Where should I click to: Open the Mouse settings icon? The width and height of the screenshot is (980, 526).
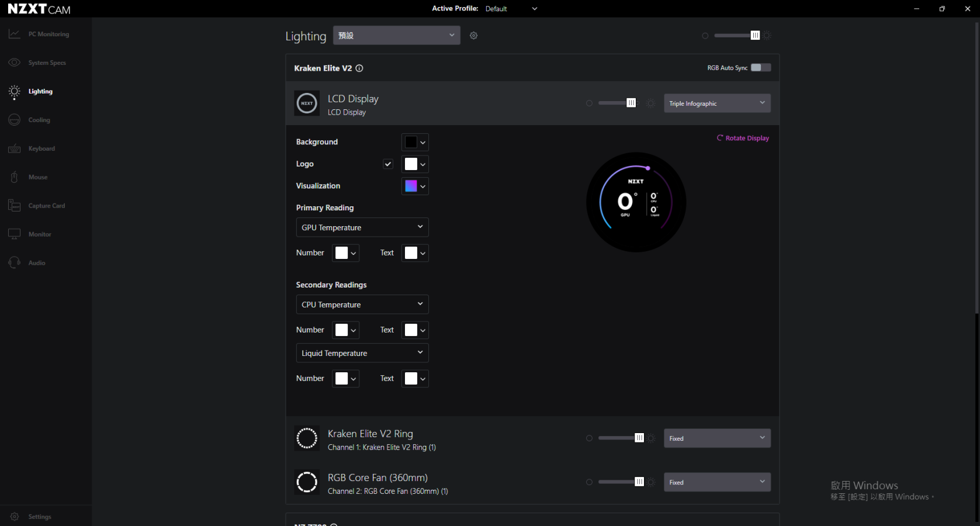(x=15, y=177)
